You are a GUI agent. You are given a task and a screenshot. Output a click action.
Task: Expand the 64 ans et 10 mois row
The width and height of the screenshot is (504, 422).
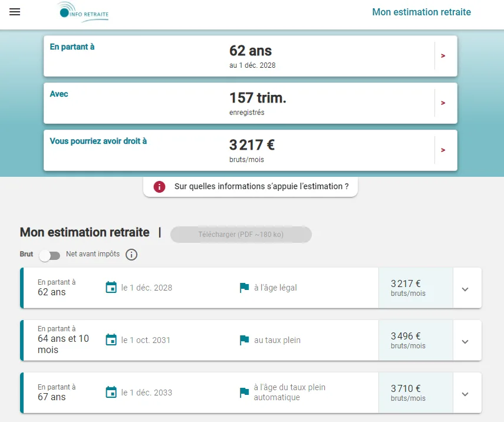[465, 341]
